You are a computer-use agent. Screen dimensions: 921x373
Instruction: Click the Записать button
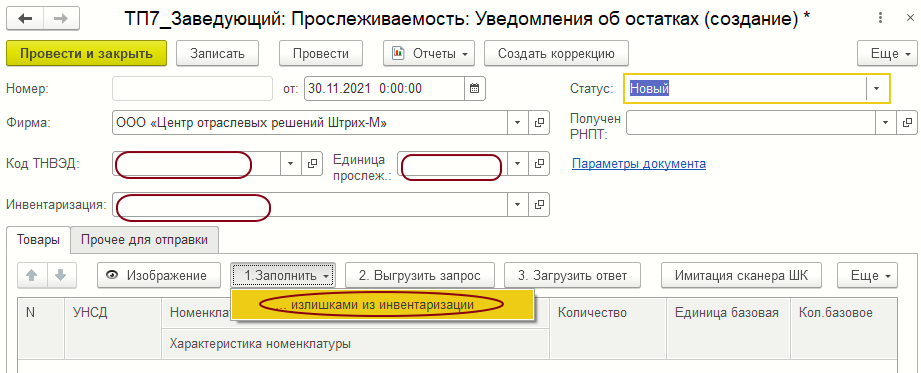pyautogui.click(x=217, y=53)
